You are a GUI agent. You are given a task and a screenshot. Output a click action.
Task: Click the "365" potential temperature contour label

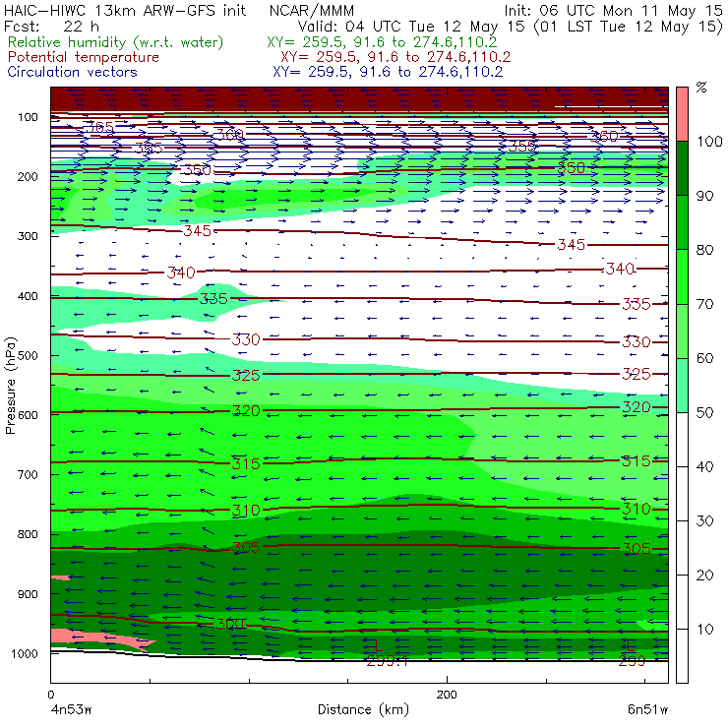[99, 126]
